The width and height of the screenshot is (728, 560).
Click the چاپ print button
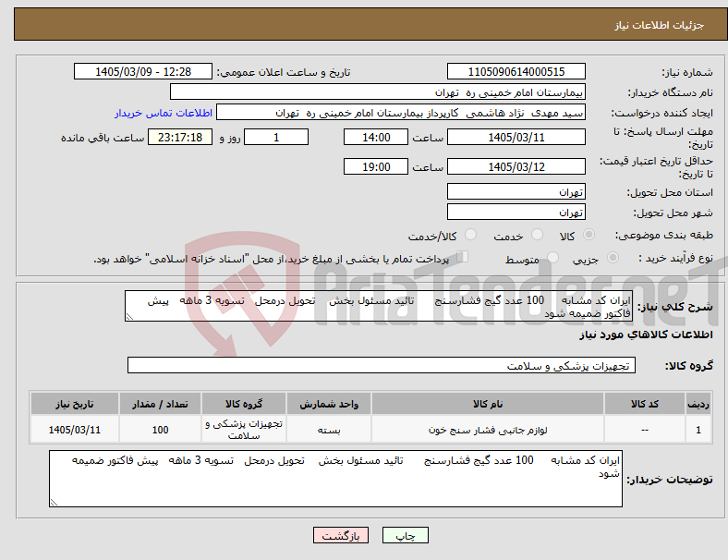tap(405, 535)
